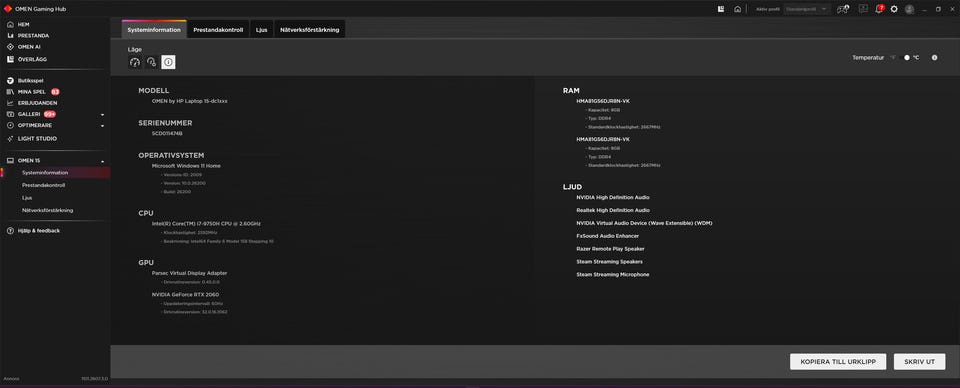Switch to the Ljus tab

[261, 29]
